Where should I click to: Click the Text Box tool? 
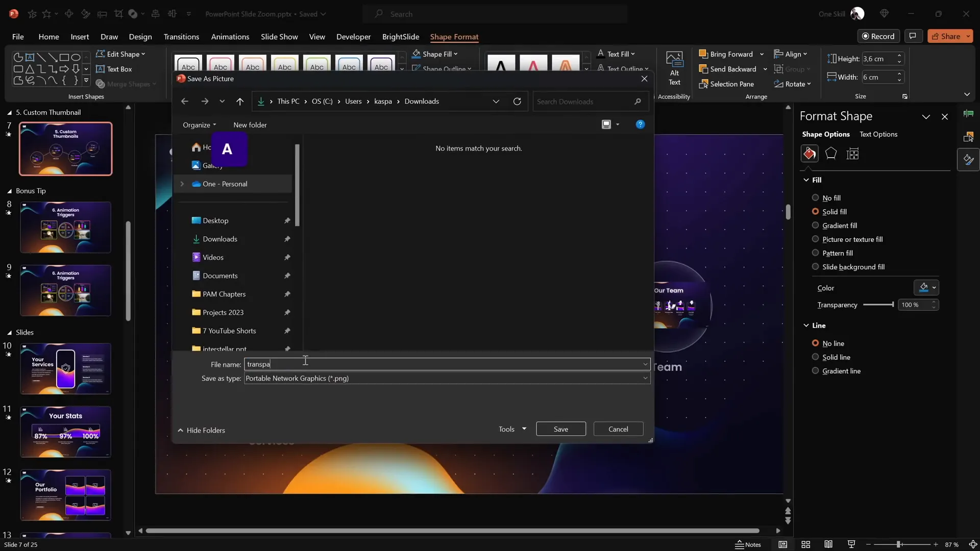[x=114, y=69]
